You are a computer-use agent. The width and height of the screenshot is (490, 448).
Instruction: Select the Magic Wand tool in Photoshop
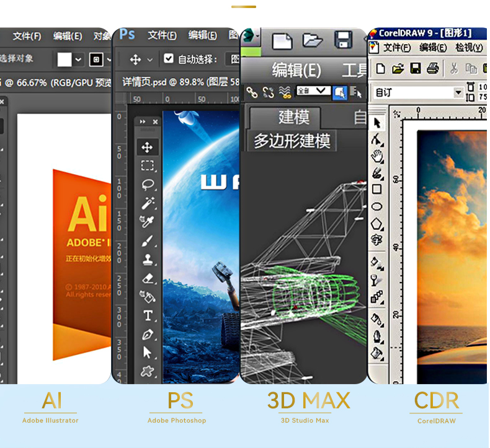[148, 203]
